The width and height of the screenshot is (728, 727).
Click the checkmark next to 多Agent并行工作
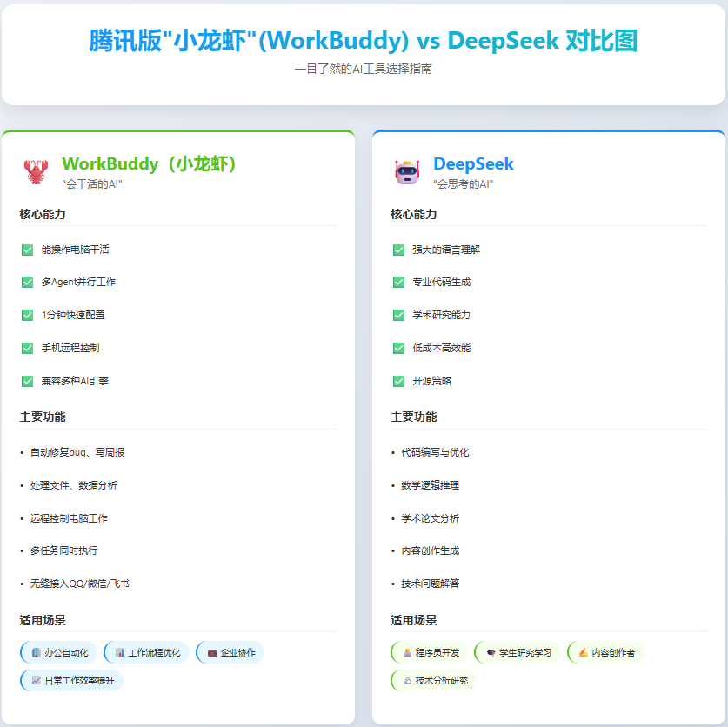pyautogui.click(x=27, y=283)
